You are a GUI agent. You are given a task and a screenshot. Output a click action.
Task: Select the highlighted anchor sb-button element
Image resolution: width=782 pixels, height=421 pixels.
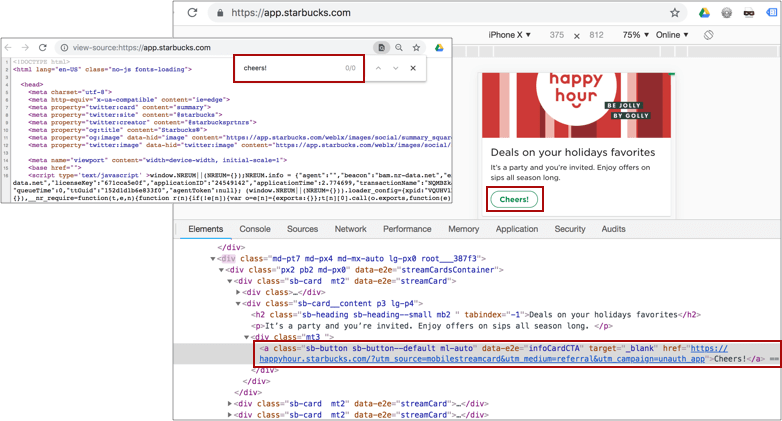(x=517, y=354)
